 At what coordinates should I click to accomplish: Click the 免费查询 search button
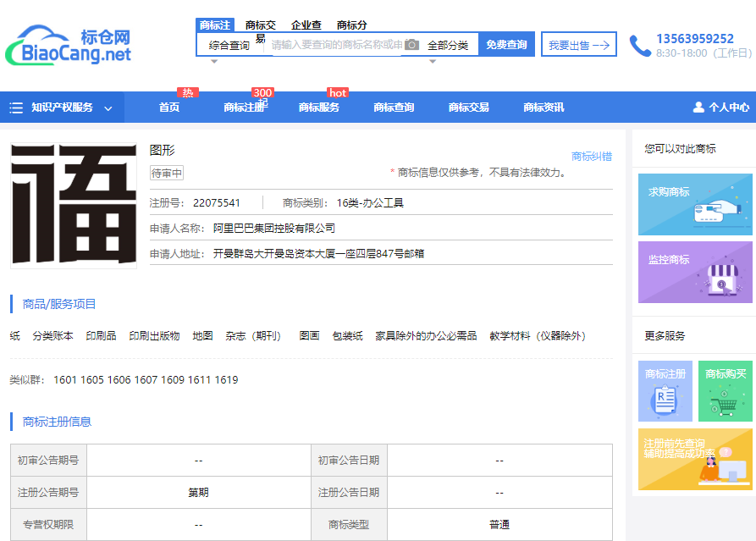point(506,44)
